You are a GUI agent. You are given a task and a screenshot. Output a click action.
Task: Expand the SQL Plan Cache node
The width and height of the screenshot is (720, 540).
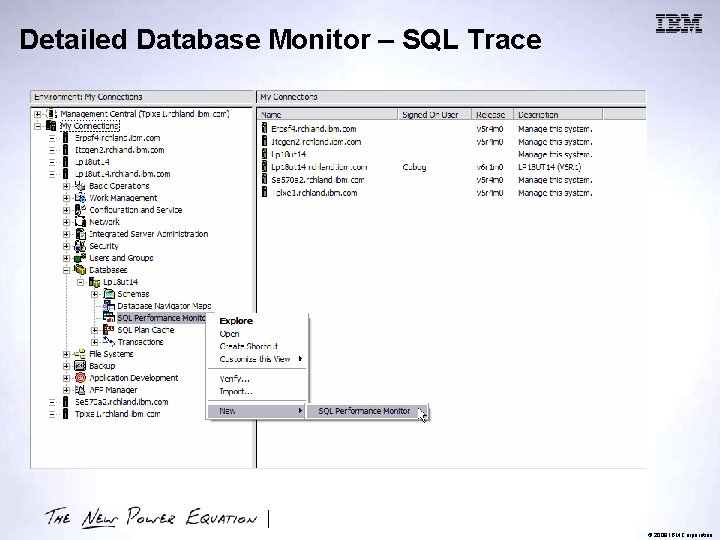pos(95,330)
